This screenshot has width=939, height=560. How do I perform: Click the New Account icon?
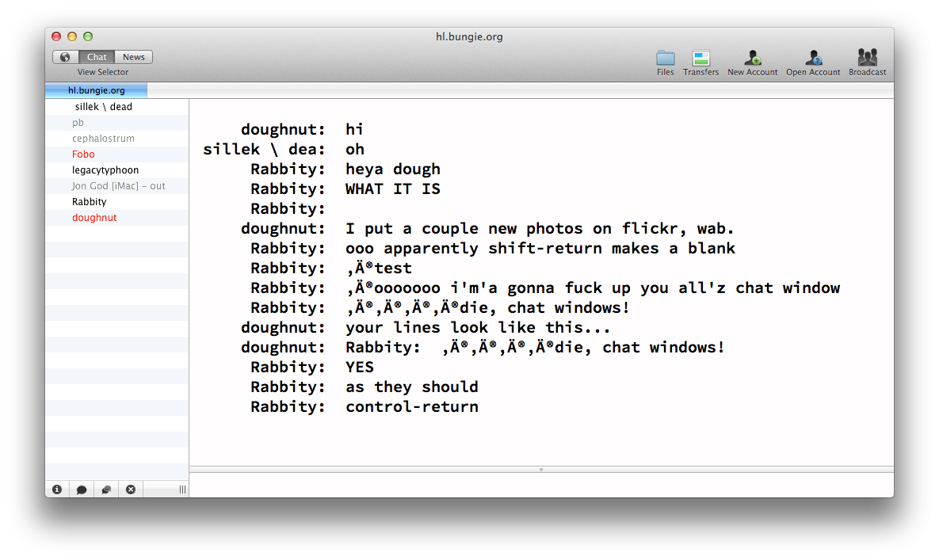point(752,58)
